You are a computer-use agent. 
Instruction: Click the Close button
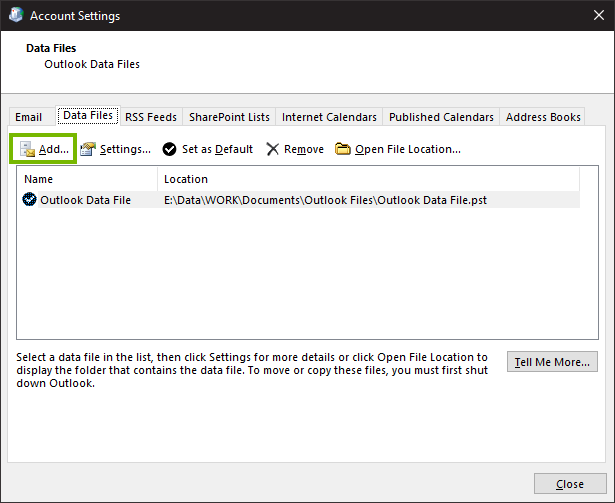click(570, 484)
